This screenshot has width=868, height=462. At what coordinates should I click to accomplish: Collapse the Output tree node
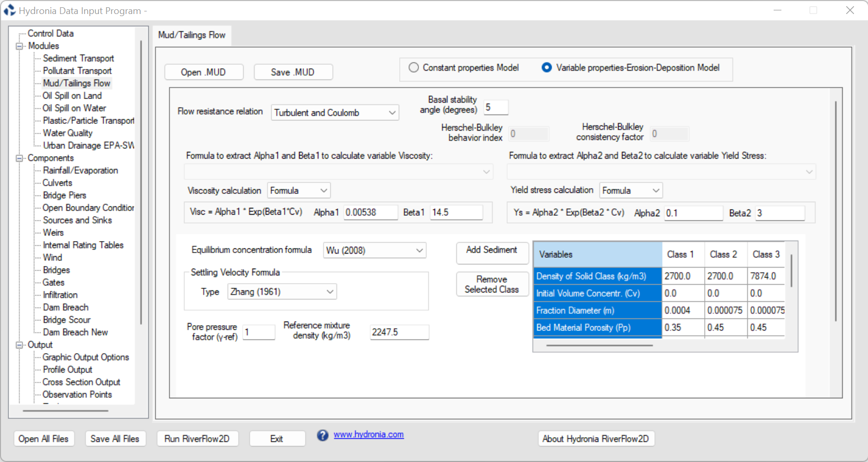pyautogui.click(x=19, y=345)
